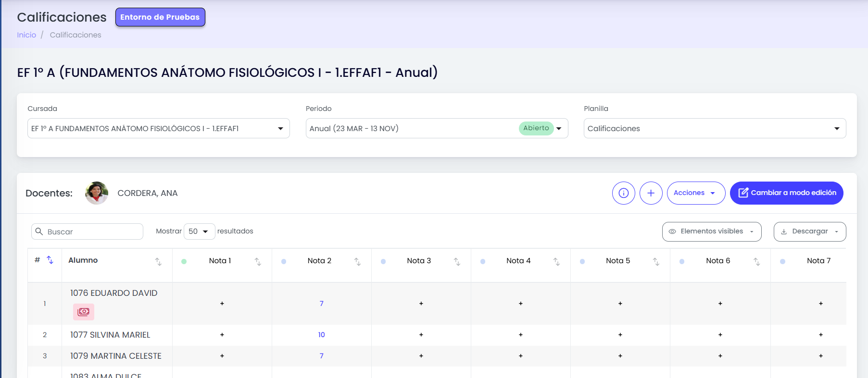Click the circled info icon button

(x=623, y=193)
